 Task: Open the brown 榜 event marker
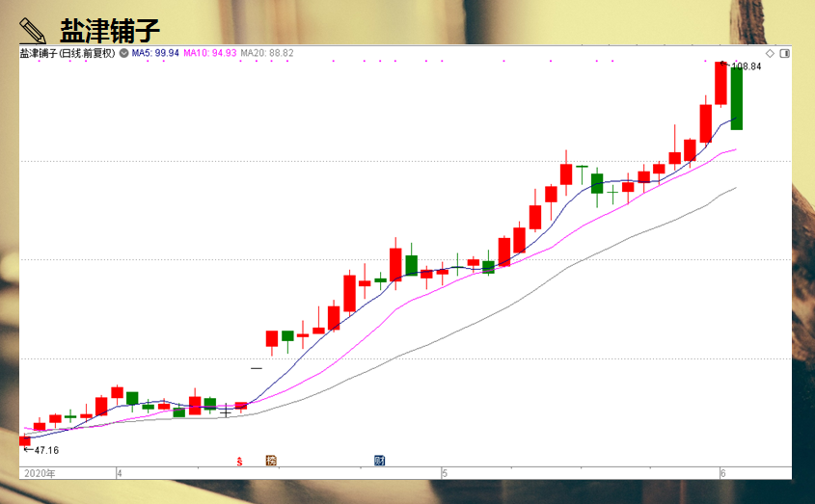tap(271, 461)
